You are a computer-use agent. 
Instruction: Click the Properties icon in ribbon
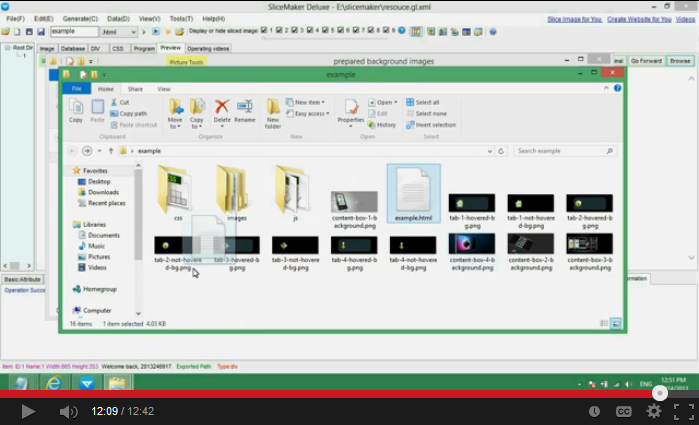pyautogui.click(x=351, y=107)
